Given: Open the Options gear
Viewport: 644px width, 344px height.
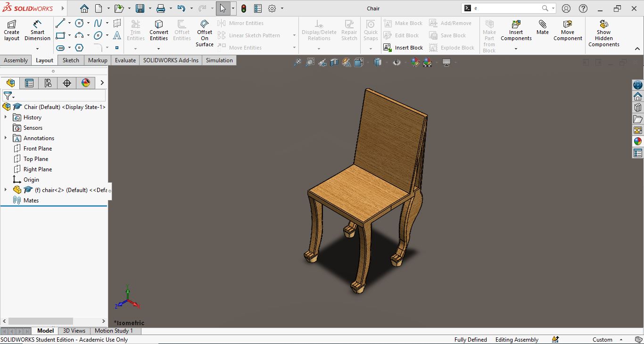Looking at the screenshot, I should click(x=272, y=8).
